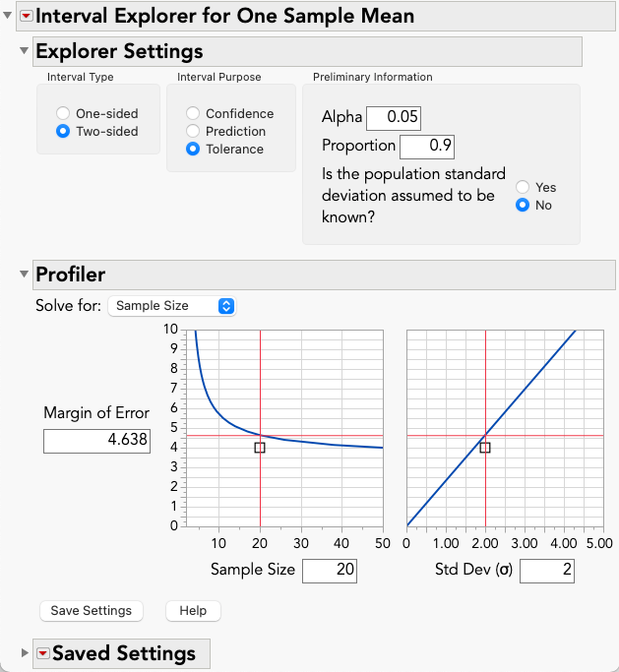Click the Alpha value field

coord(394,118)
